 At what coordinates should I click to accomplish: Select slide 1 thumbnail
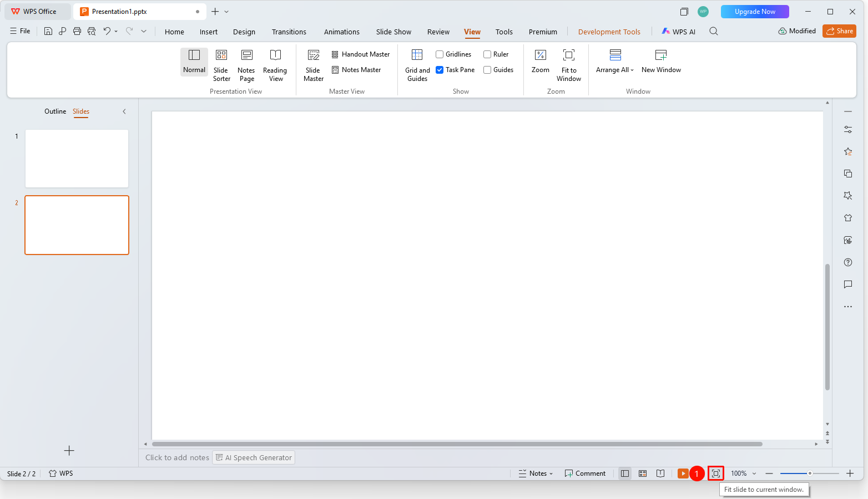77,159
